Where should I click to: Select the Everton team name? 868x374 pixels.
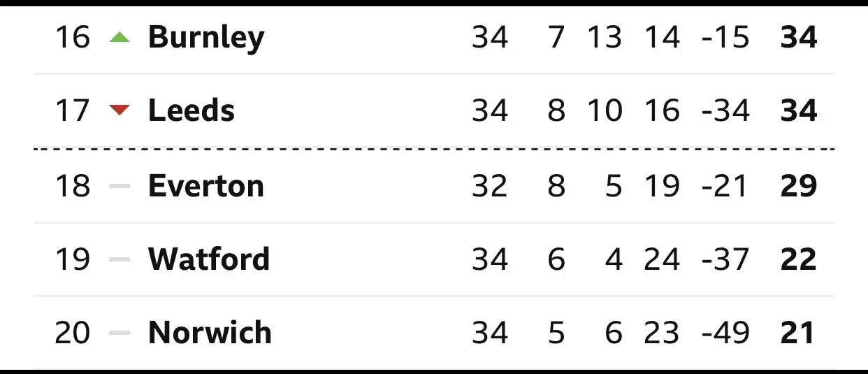coord(206,186)
